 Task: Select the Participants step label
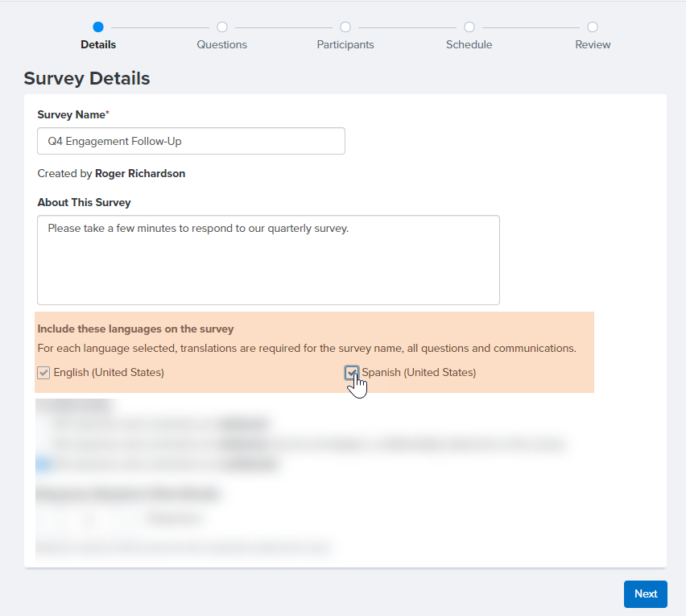tap(345, 44)
